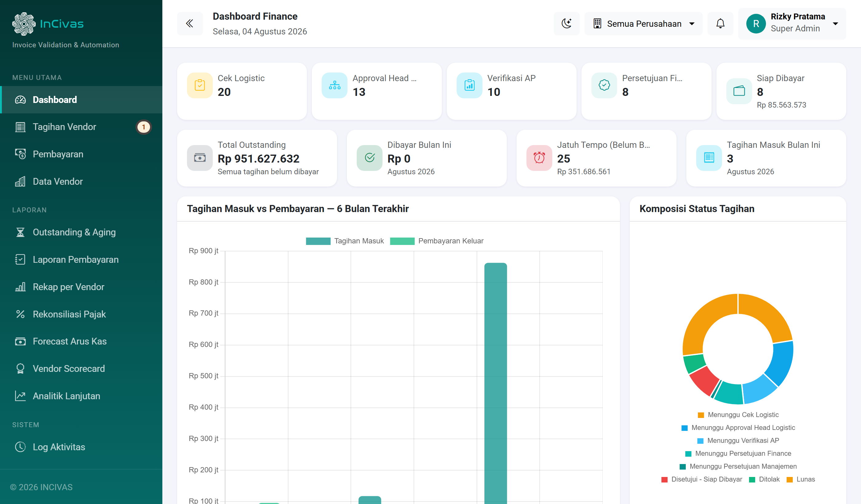Toggle Ditolak legend item

(764, 479)
